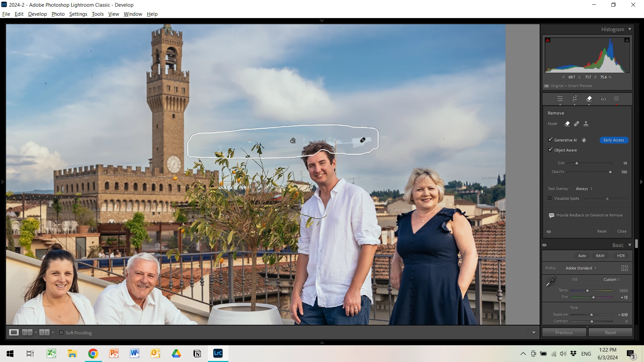This screenshot has width=644, height=362.
Task: Open the WB Custom preset dropdown
Action: click(611, 280)
